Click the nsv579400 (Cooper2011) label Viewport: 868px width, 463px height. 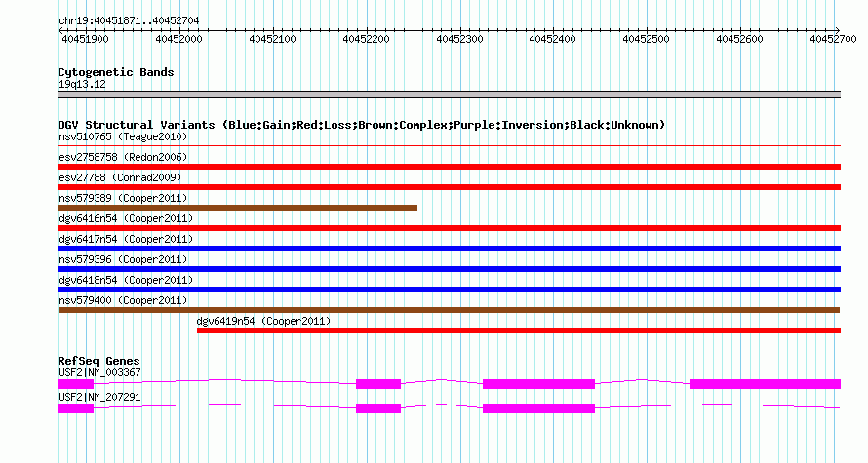(x=123, y=300)
